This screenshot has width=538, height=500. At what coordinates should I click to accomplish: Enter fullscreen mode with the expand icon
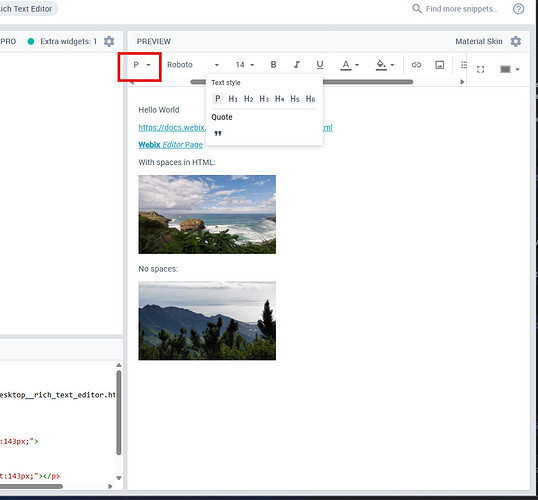click(x=480, y=69)
